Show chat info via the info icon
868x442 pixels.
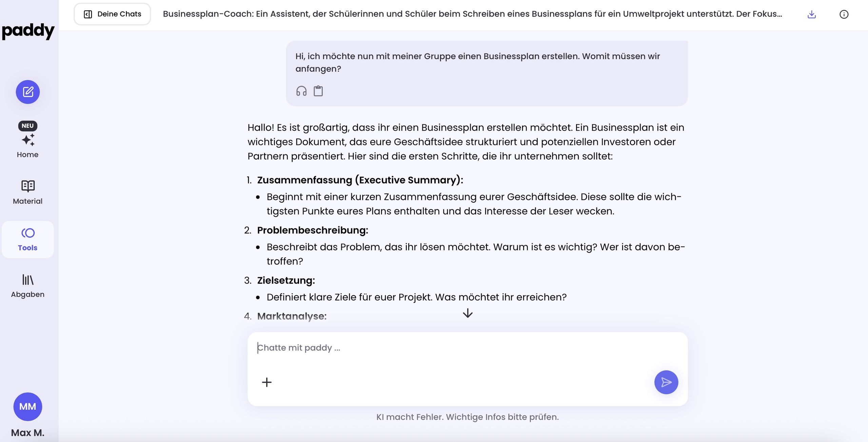tap(844, 14)
